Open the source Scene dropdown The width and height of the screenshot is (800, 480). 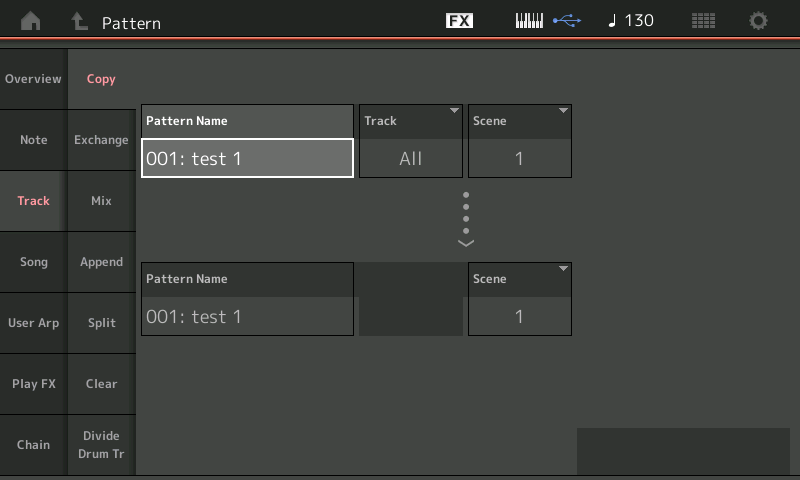[519, 141]
